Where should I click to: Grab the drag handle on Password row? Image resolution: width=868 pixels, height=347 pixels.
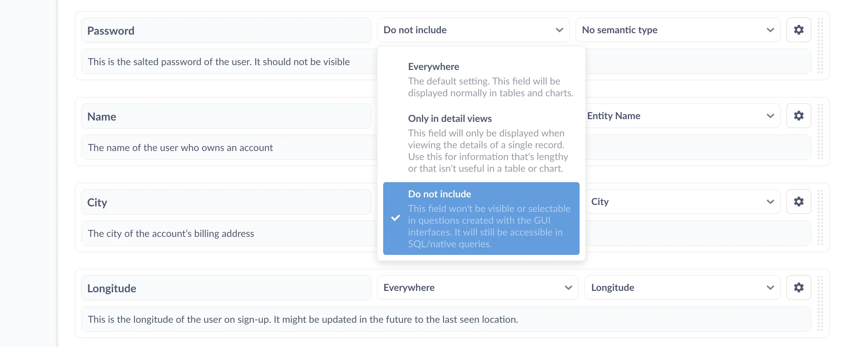pos(820,46)
